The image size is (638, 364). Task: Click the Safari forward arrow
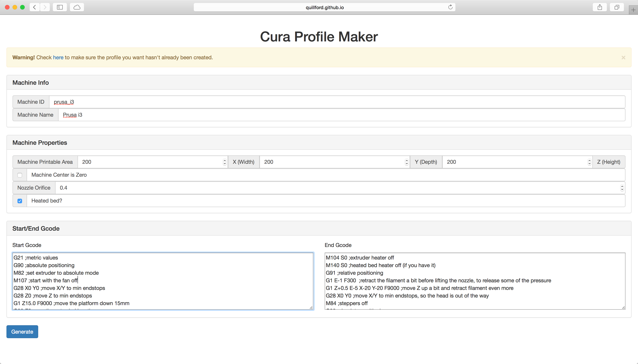pos(45,7)
